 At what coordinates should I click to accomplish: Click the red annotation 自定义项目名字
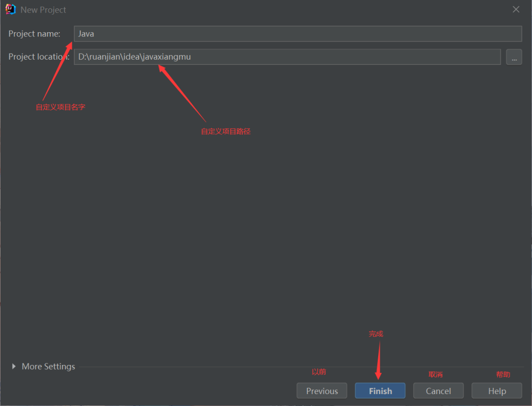pyautogui.click(x=60, y=107)
